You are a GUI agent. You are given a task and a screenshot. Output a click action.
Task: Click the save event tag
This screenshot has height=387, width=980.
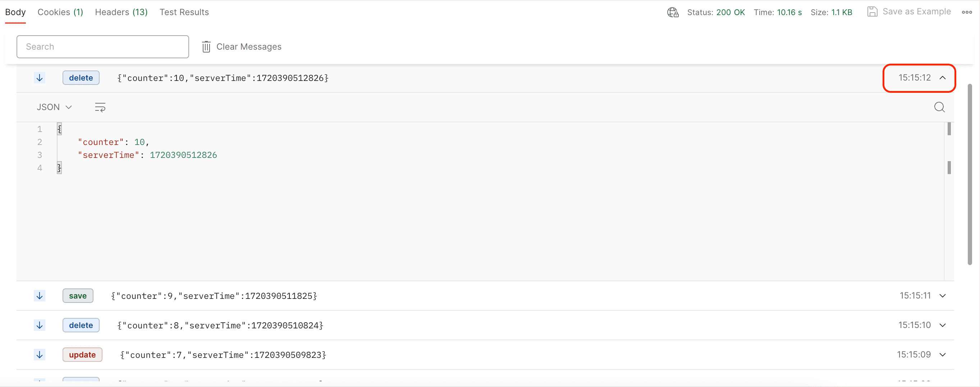coord(78,296)
